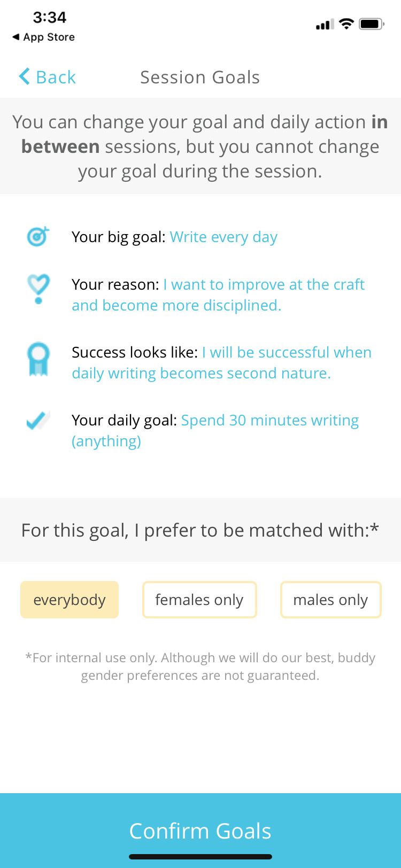The image size is (401, 868).
Task: Tap the ribbon award icon
Action: [38, 359]
